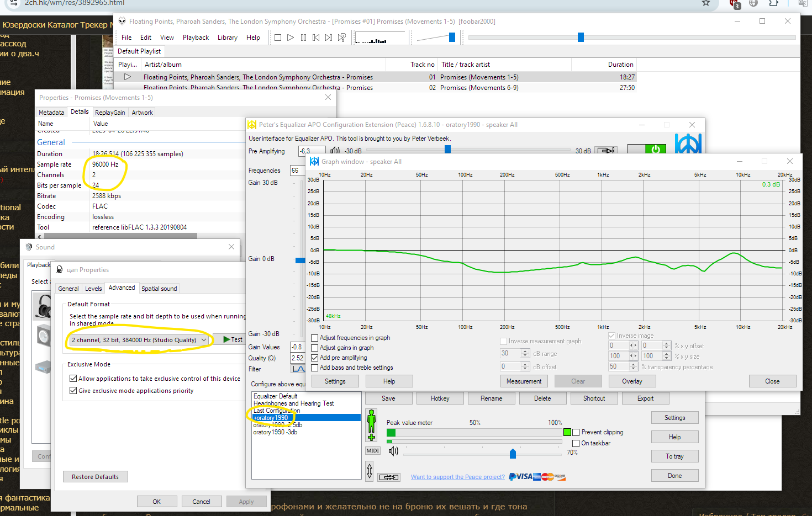Pause the track in foobar2000
Image resolution: width=812 pixels, height=516 pixels.
click(303, 38)
